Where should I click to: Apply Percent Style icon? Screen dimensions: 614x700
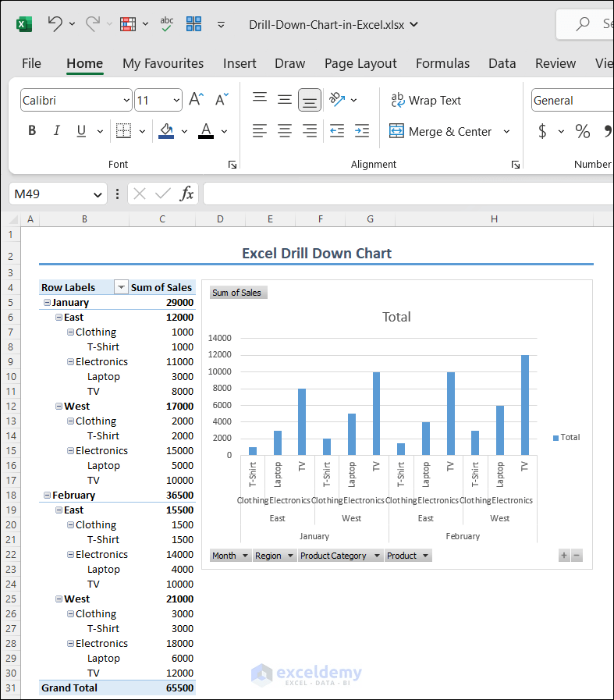click(582, 131)
